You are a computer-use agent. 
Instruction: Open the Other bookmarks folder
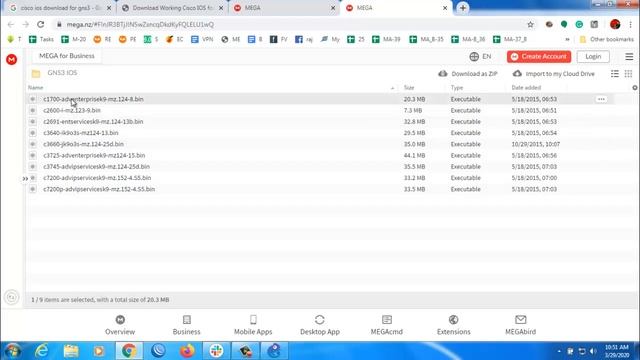[607, 39]
